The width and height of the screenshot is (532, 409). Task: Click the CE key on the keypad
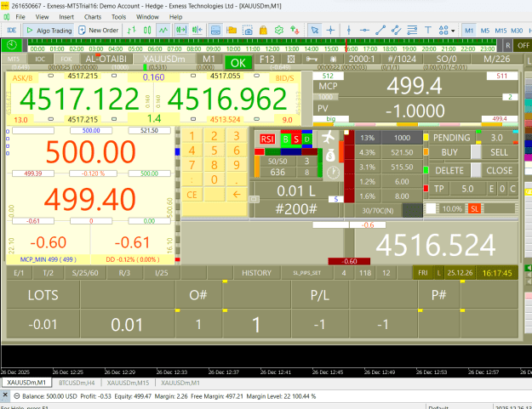click(x=192, y=195)
